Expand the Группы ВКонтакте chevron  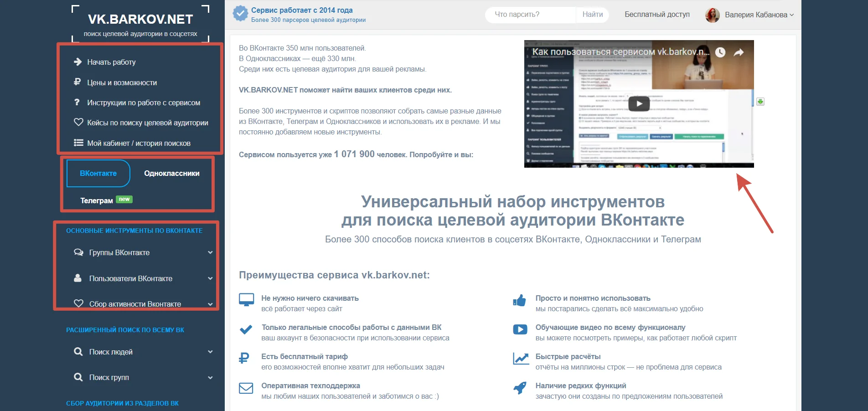point(210,252)
